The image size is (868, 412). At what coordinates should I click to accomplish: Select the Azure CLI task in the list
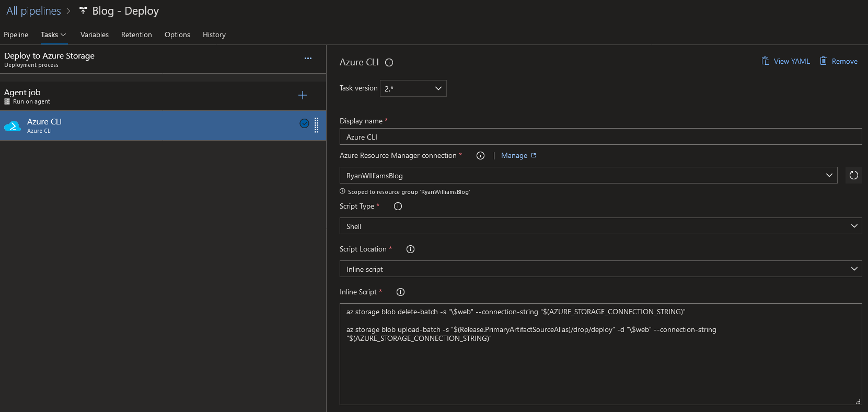[x=163, y=125]
